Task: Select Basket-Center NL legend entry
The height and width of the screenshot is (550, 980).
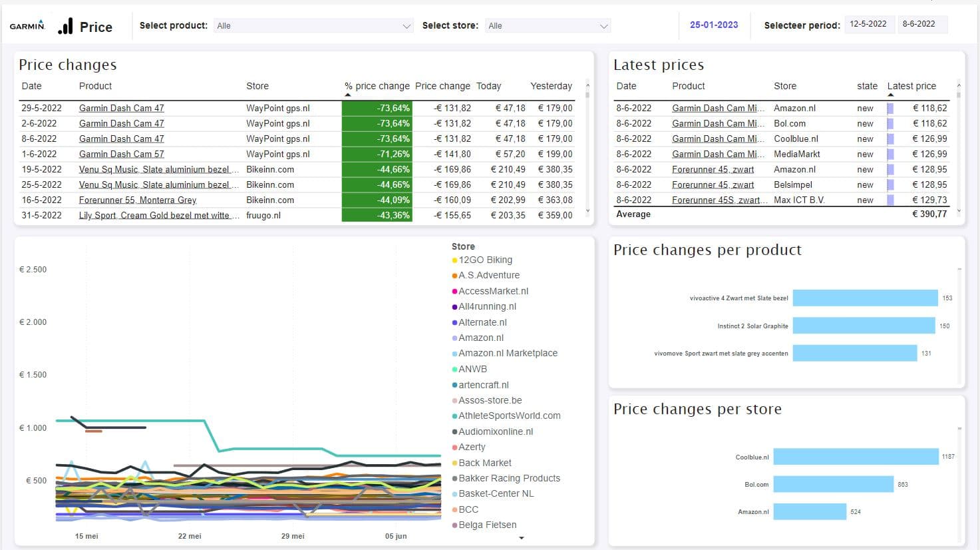Action: point(493,493)
